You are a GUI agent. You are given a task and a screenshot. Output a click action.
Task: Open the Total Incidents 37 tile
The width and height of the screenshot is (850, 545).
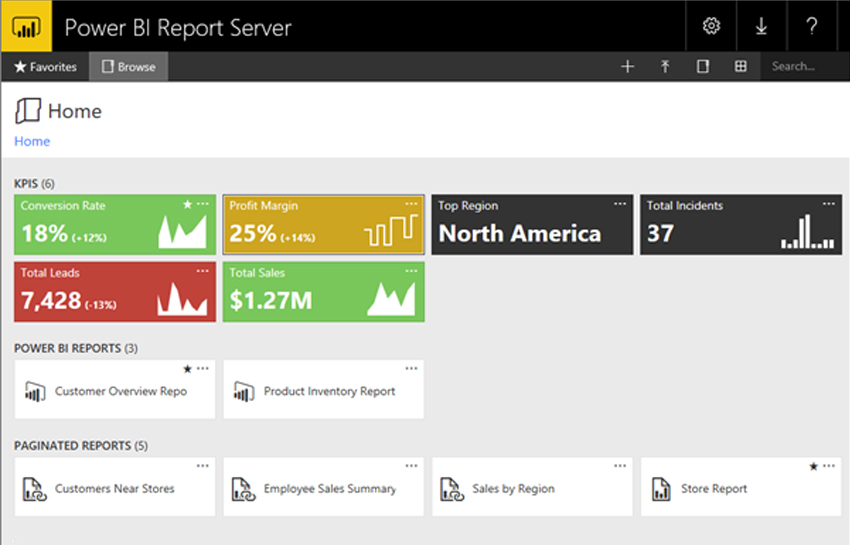741,225
